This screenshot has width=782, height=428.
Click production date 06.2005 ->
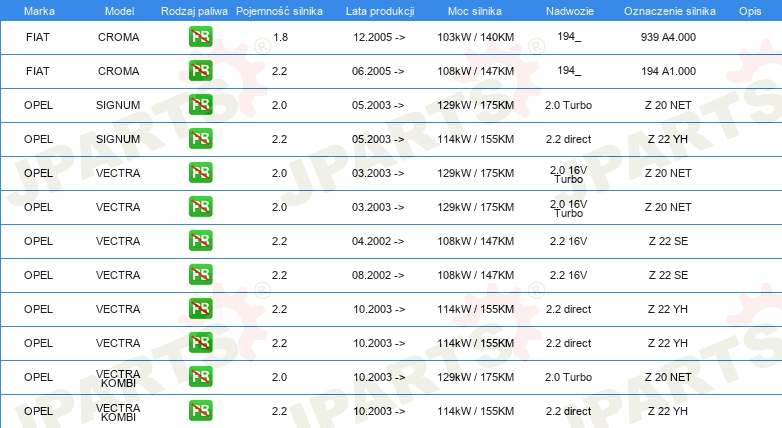378,71
